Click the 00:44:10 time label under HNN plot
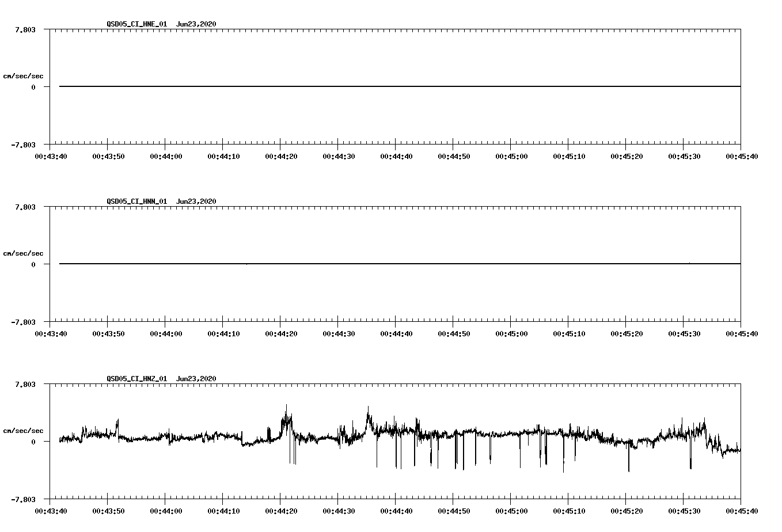 [x=223, y=333]
